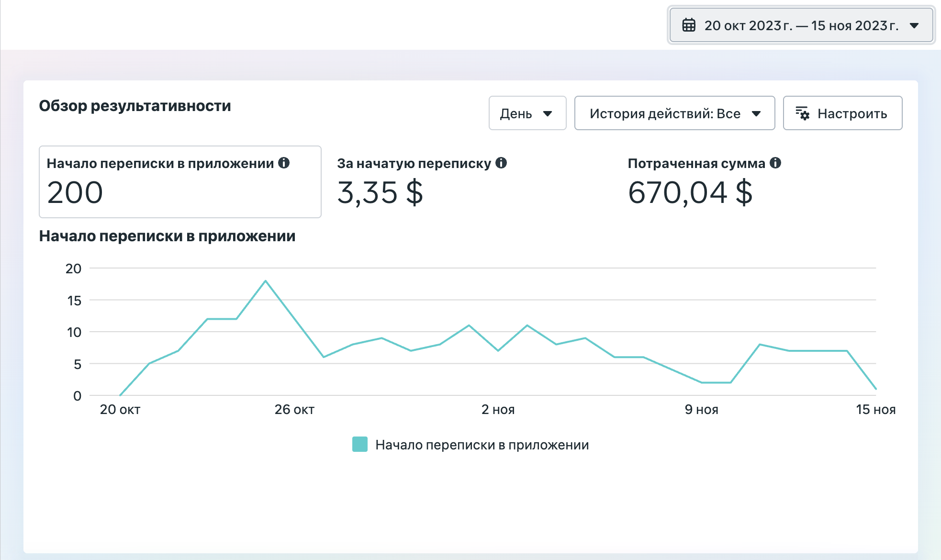Image resolution: width=941 pixels, height=560 pixels.
Task: Click info icon beside Начало переписки в приложении
Action: (x=284, y=163)
